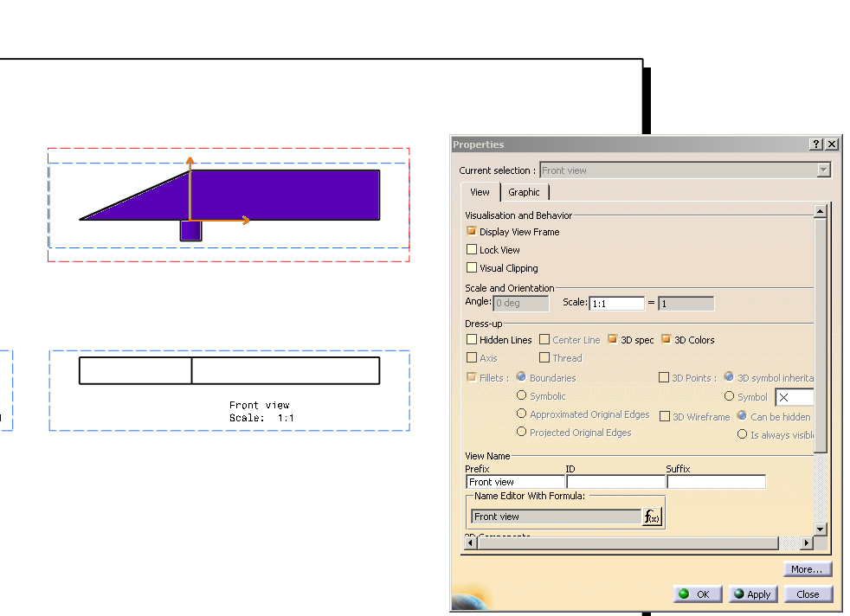Select the Symbolic fillets radio option
Screen dimensions: 850x616
pyautogui.click(x=521, y=395)
